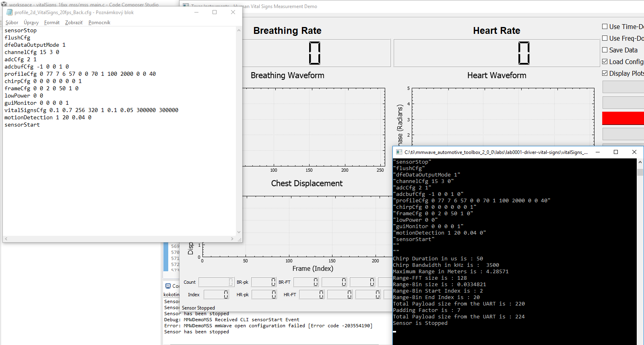Click the CCS error line with code -203554190
This screenshot has height=345, width=644.
(268, 326)
